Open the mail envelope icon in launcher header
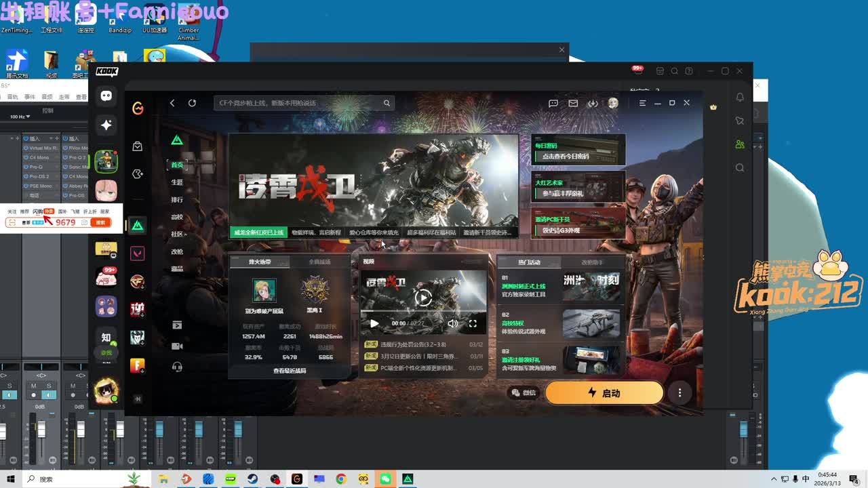Viewport: 868px width, 488px height. coord(573,103)
